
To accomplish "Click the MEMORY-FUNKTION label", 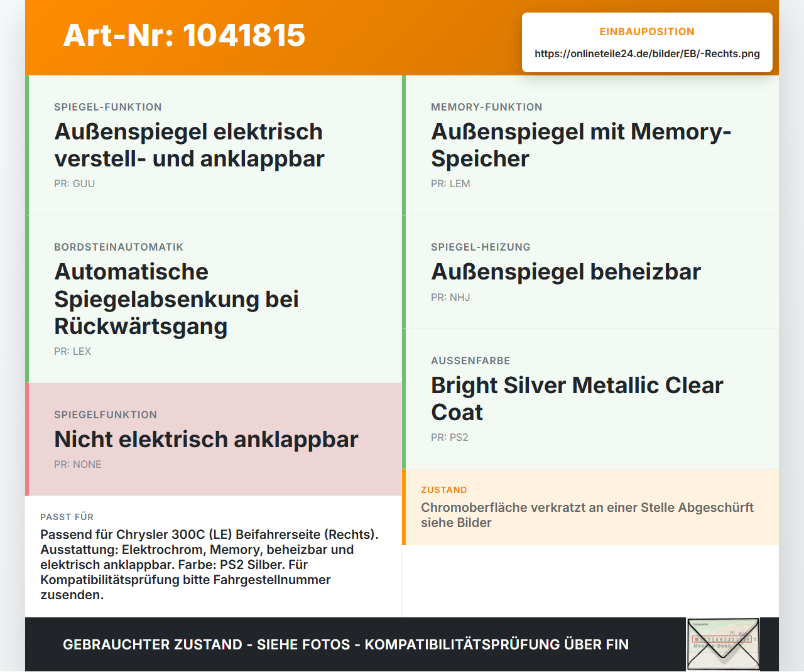I will tap(487, 107).
